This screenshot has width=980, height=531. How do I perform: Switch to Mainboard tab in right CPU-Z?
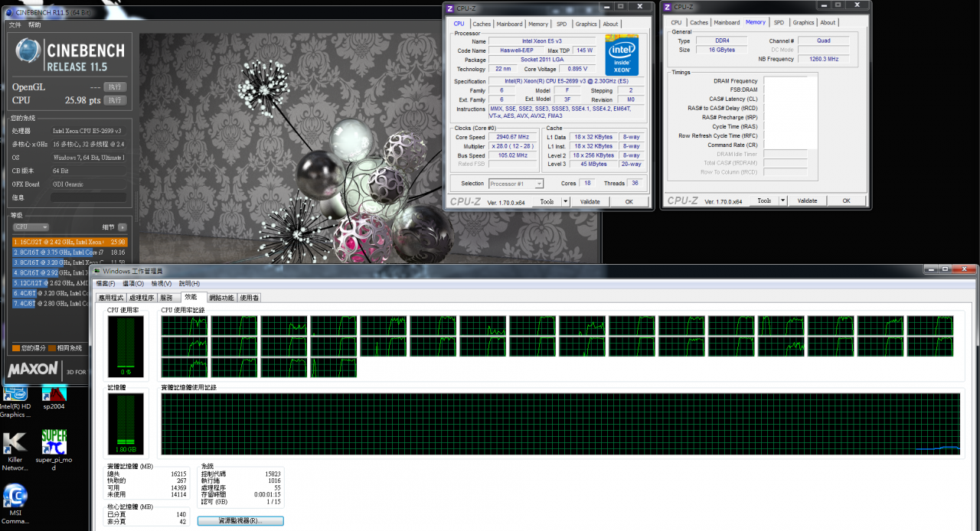(727, 22)
